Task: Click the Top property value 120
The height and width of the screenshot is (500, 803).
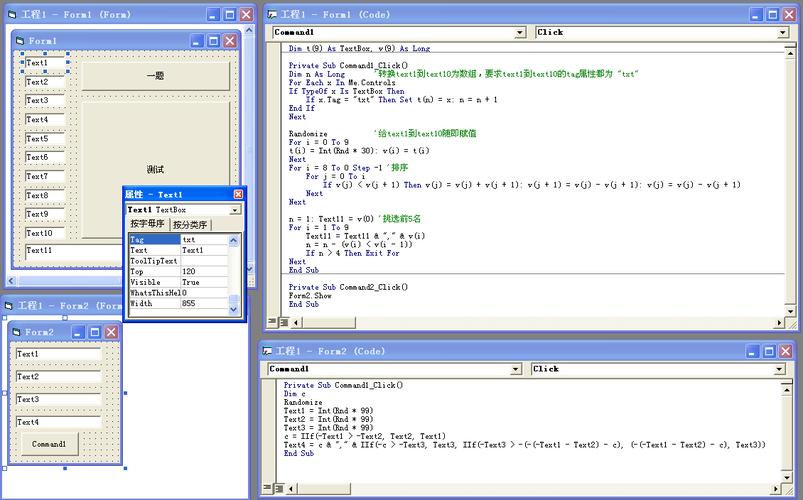Action: click(204, 272)
